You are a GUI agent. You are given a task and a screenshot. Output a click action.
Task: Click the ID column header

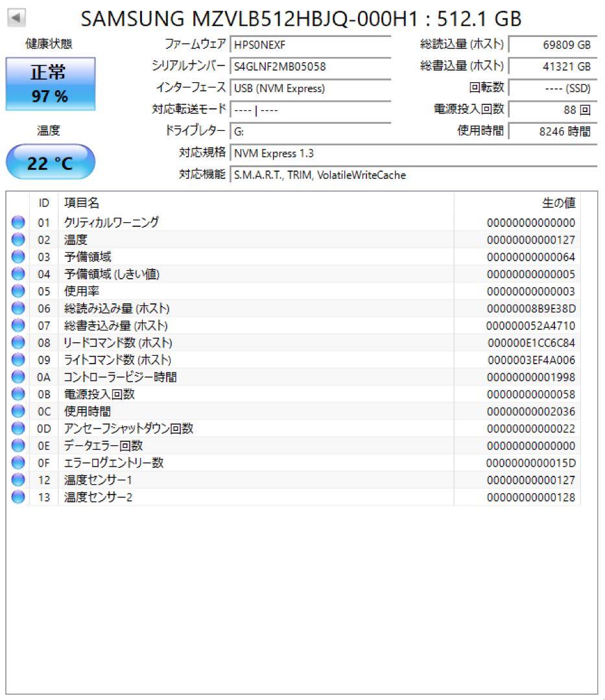(43, 203)
